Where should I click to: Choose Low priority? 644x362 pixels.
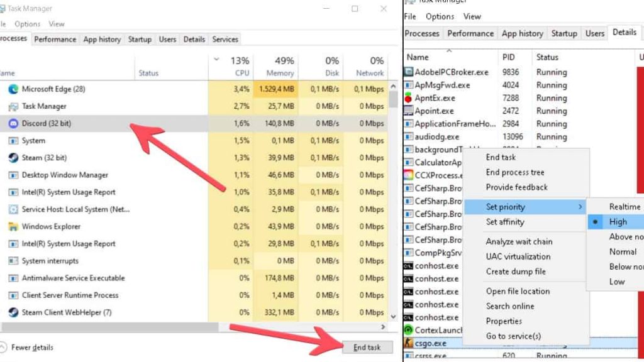click(617, 282)
